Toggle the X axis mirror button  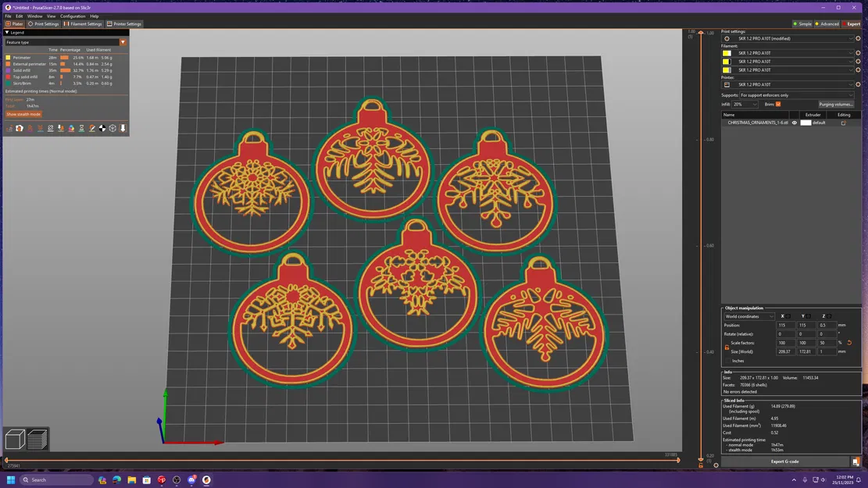point(788,316)
